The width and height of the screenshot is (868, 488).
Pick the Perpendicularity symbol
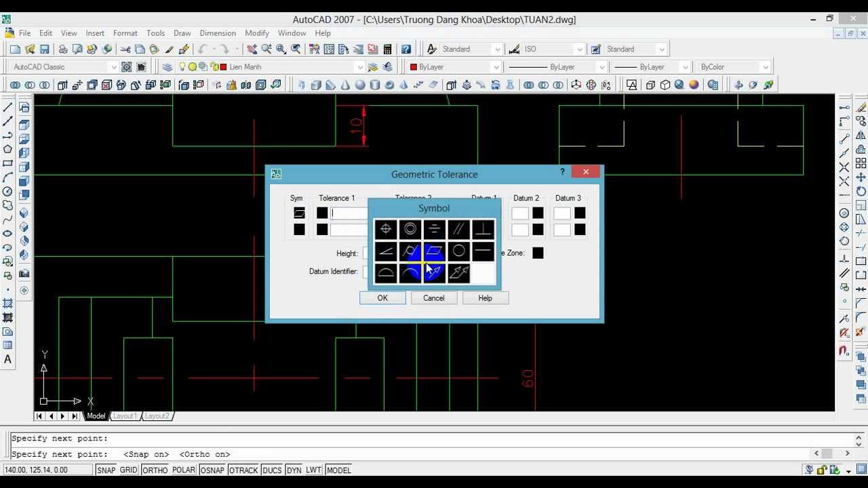click(484, 229)
